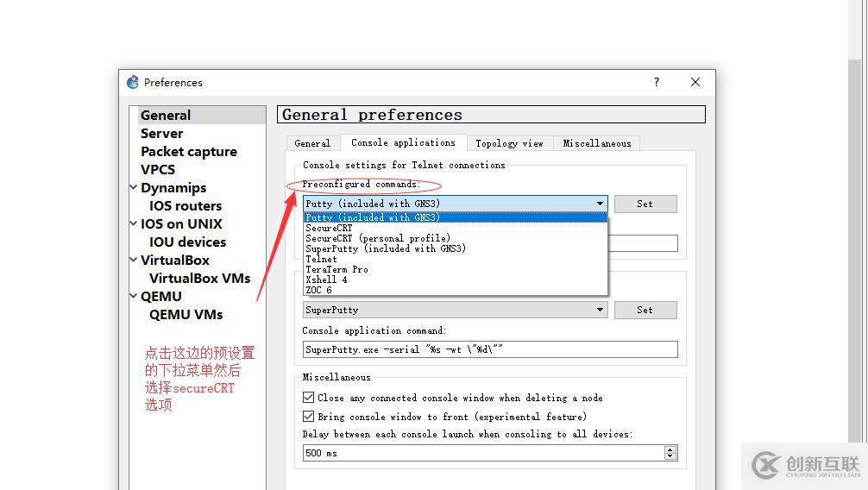Switch to Console applications tab
The image size is (868, 490).
coord(404,143)
